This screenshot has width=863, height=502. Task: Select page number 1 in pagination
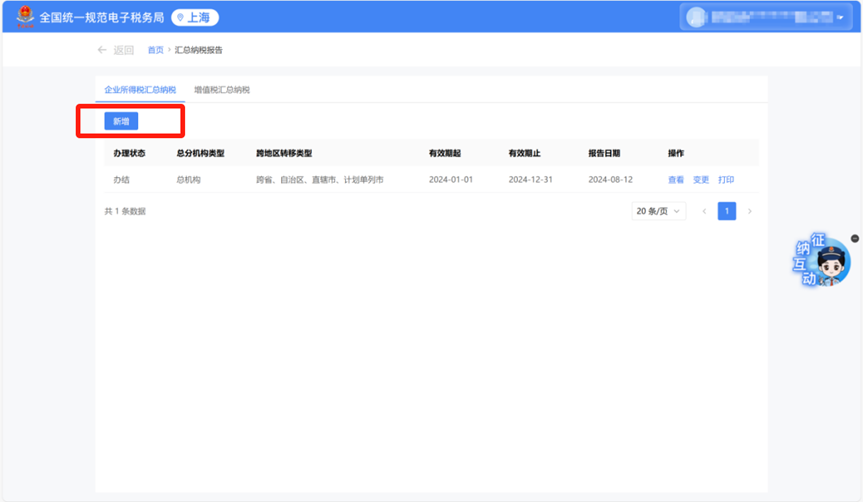(727, 211)
